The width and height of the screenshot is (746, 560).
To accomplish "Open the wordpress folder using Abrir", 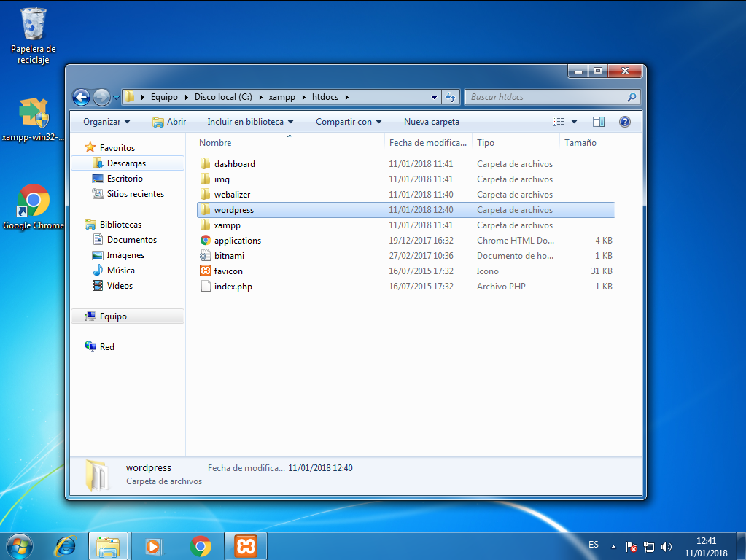I will pyautogui.click(x=168, y=121).
